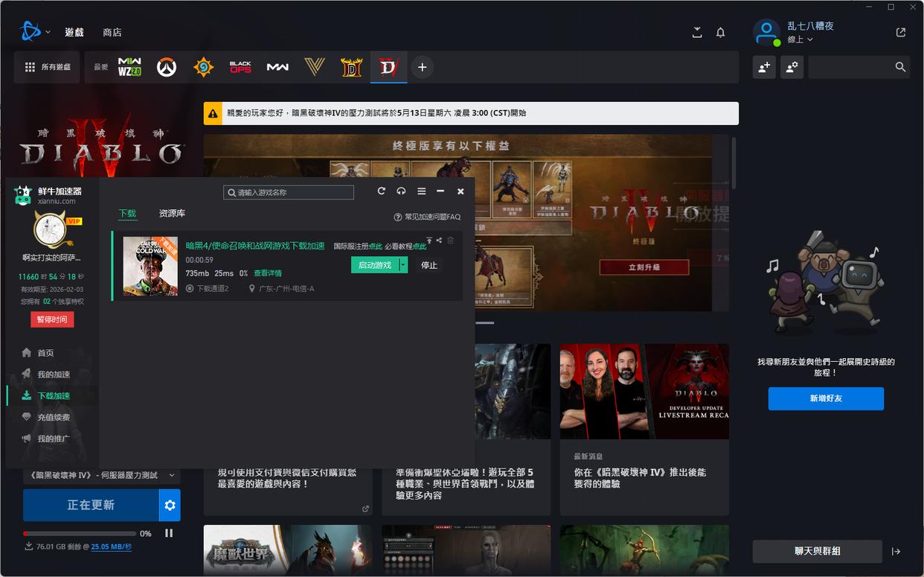The height and width of the screenshot is (577, 924).
Task: Click the 正在更新 button
Action: tap(91, 506)
